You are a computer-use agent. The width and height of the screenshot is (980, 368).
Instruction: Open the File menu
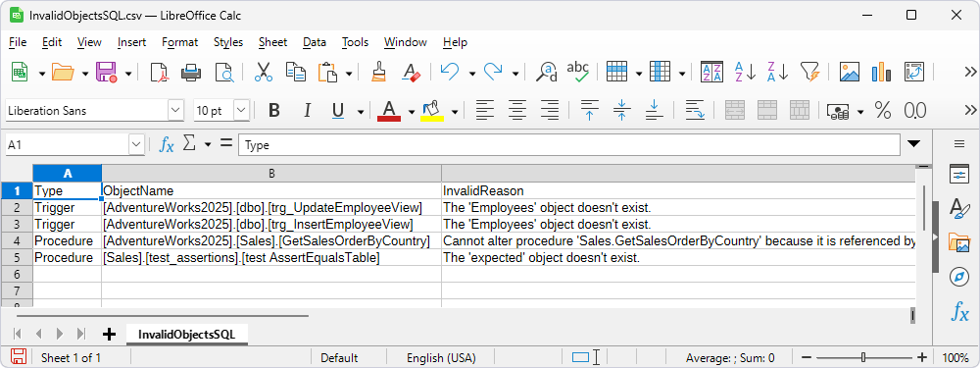(18, 42)
